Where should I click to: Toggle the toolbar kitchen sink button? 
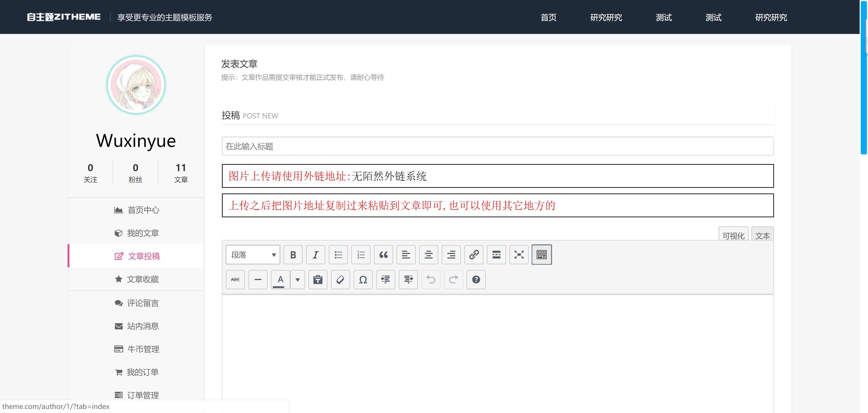click(542, 255)
